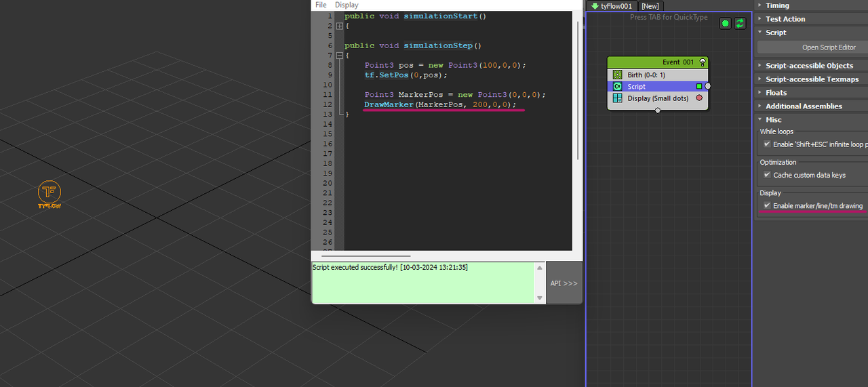Click the output log scroll down arrow
Image resolution: width=868 pixels, height=387 pixels.
pyautogui.click(x=540, y=298)
